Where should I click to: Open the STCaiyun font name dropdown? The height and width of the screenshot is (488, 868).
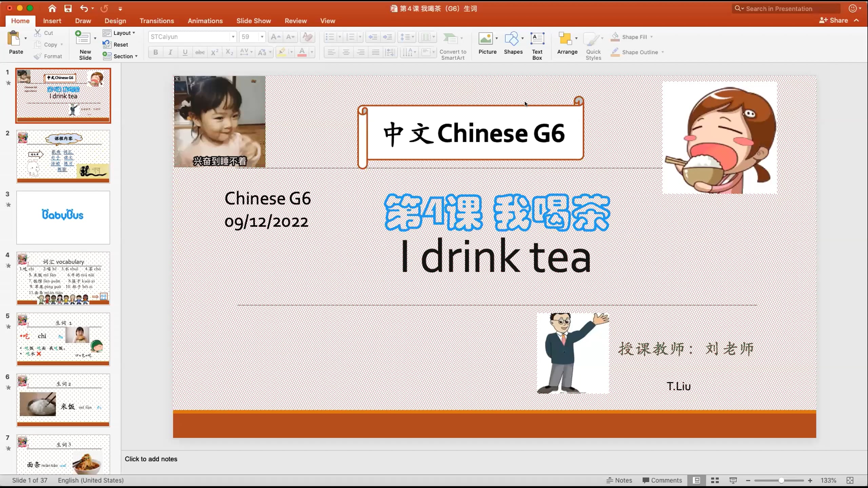tap(233, 37)
